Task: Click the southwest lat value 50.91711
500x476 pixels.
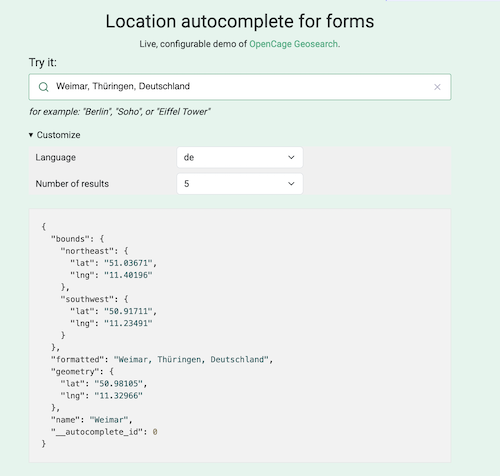Action: [128, 311]
